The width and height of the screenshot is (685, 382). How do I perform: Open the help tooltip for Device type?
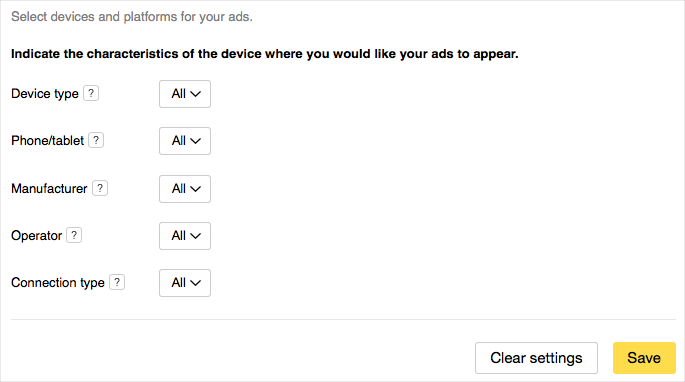coord(91,93)
